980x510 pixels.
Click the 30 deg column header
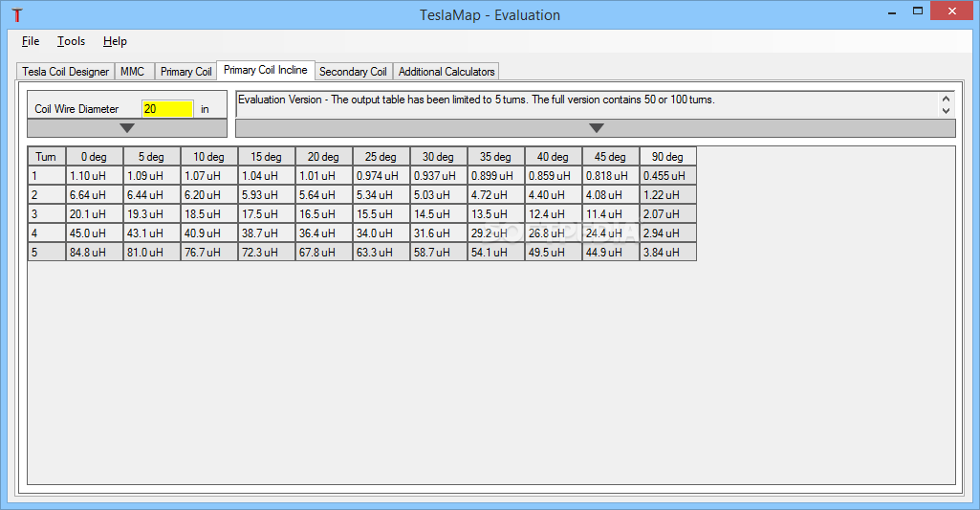pyautogui.click(x=439, y=156)
